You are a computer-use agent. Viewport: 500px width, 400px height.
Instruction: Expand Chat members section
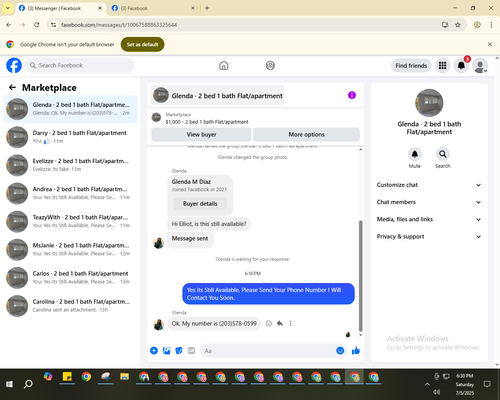[429, 202]
